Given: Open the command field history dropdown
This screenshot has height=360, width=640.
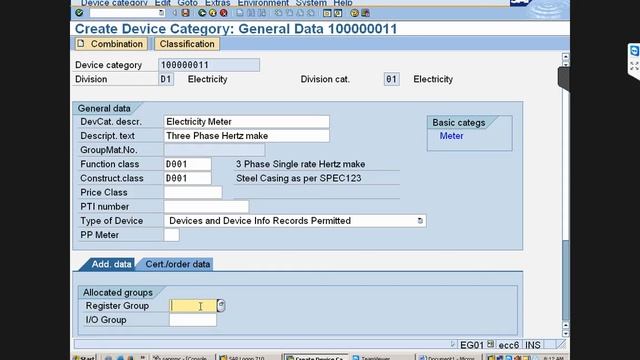Looking at the screenshot, I should pyautogui.click(x=162, y=13).
